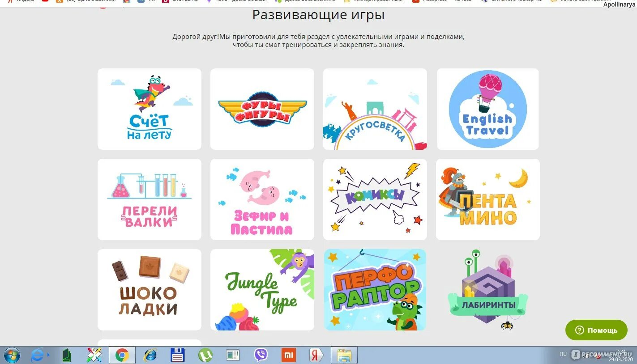Open the Переливалки game with flasks

(x=150, y=199)
